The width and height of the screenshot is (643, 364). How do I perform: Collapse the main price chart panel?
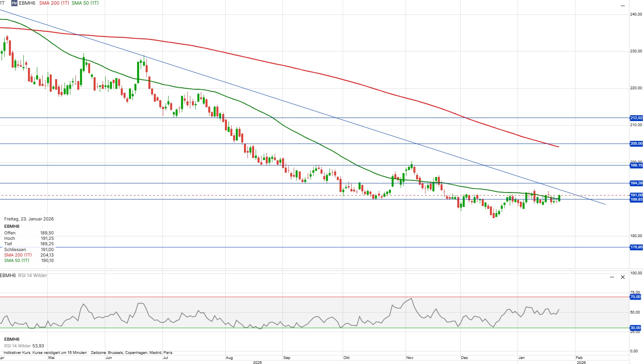click(x=622, y=6)
